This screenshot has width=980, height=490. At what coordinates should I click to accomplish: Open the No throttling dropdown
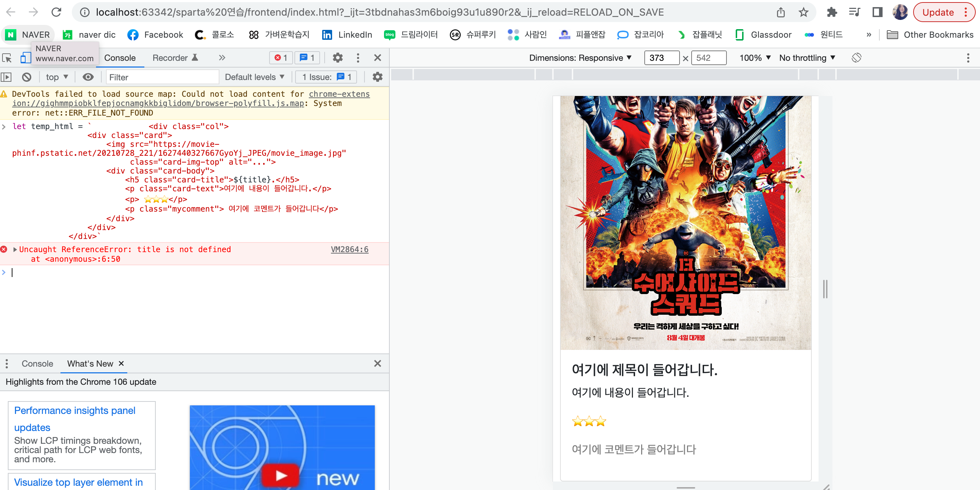(807, 58)
